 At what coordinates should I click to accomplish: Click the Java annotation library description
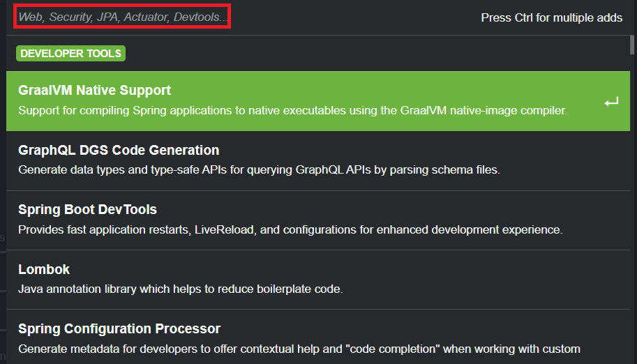pos(180,289)
